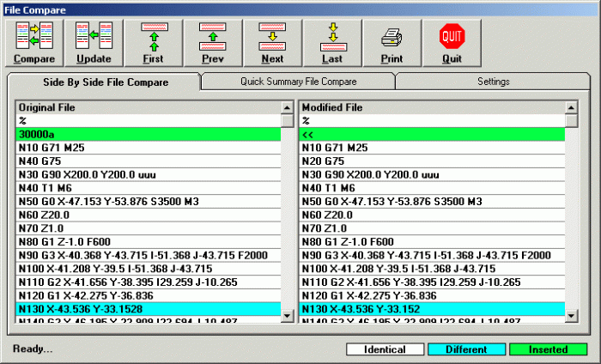The width and height of the screenshot is (601, 364).
Task: Select N80 G1 Z-1.0 F600 in Modified File
Action: (432, 242)
